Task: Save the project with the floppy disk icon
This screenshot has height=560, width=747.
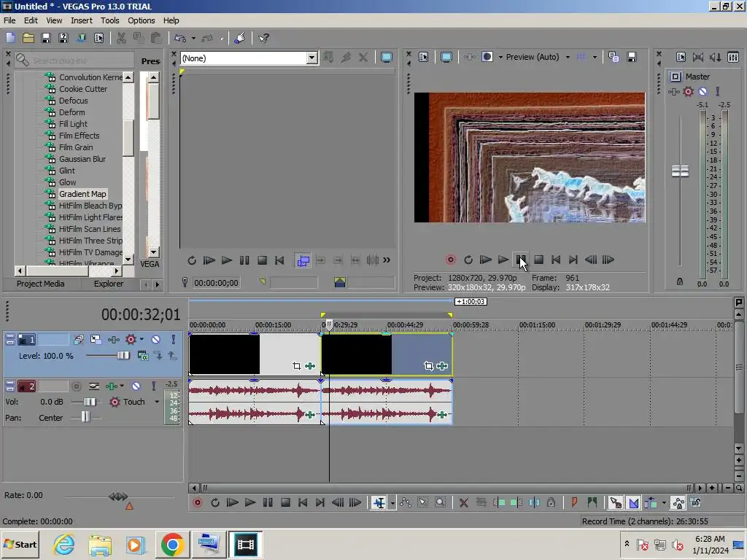Action: [x=46, y=38]
